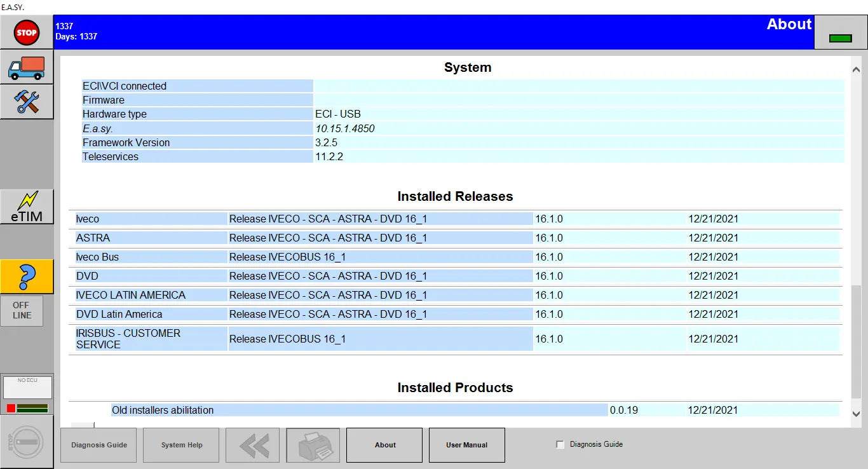Click the scroll-down arrow on the scrollbar

point(856,413)
